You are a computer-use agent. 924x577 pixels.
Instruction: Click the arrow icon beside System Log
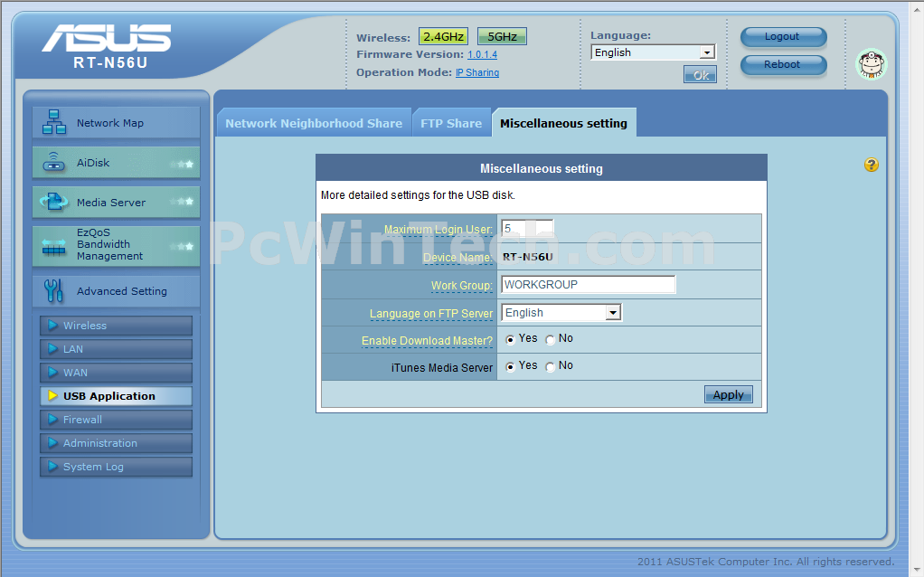(x=53, y=467)
